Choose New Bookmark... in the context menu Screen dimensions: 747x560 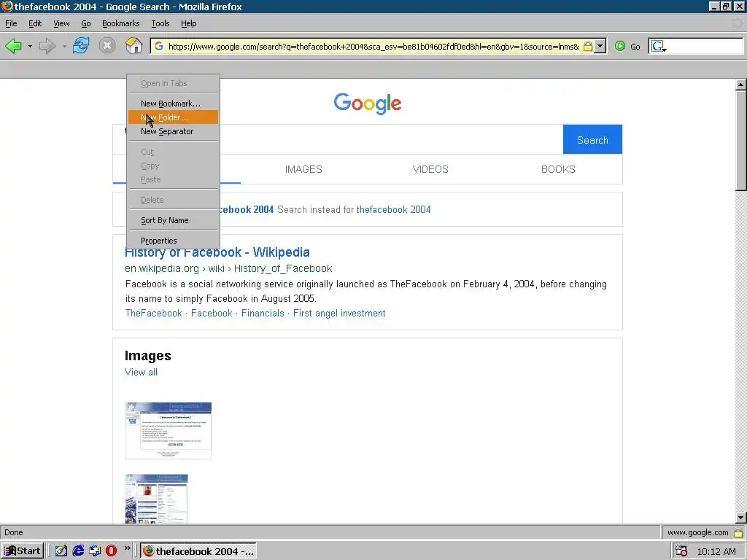(x=173, y=104)
